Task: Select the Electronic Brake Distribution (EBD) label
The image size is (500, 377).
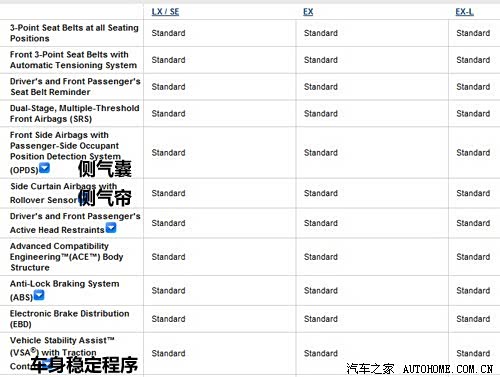Action: (x=69, y=319)
